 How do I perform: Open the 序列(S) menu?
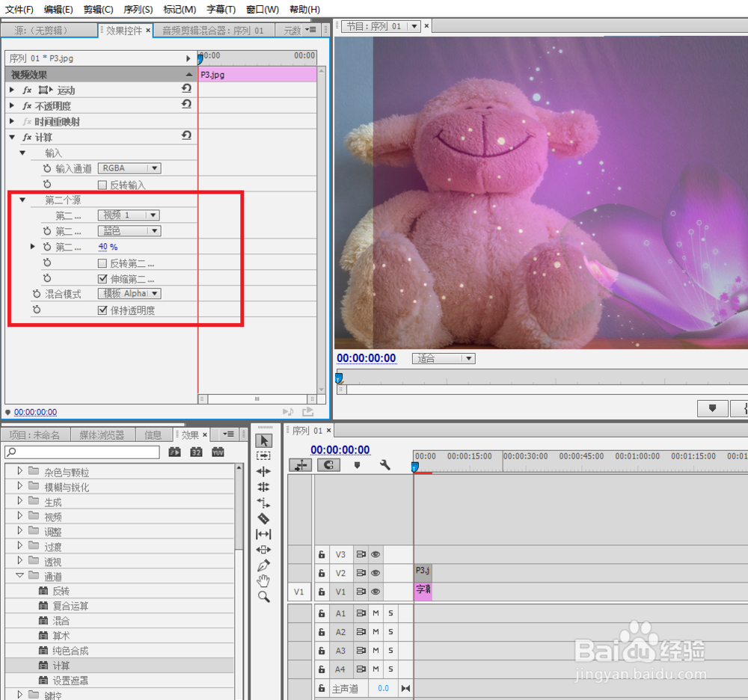138,10
